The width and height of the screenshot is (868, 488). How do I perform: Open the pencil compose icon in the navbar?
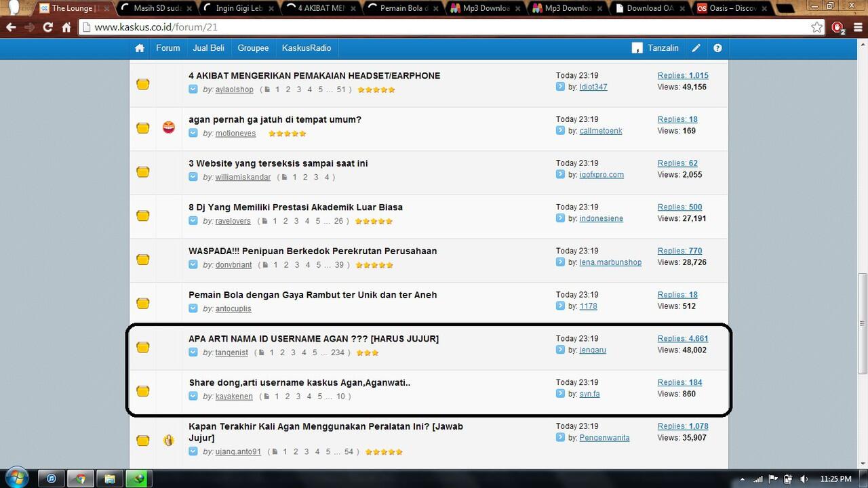pyautogui.click(x=696, y=48)
